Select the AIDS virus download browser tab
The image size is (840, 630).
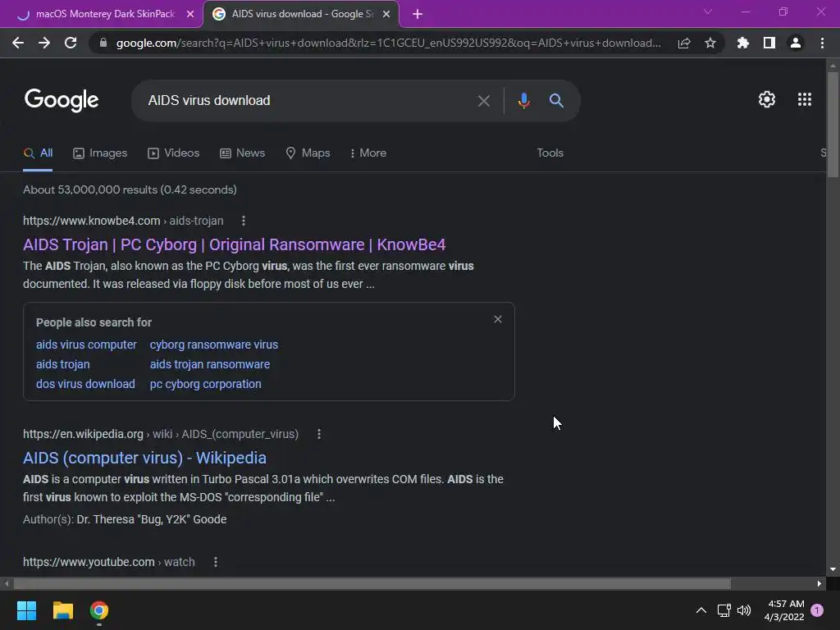[301, 14]
